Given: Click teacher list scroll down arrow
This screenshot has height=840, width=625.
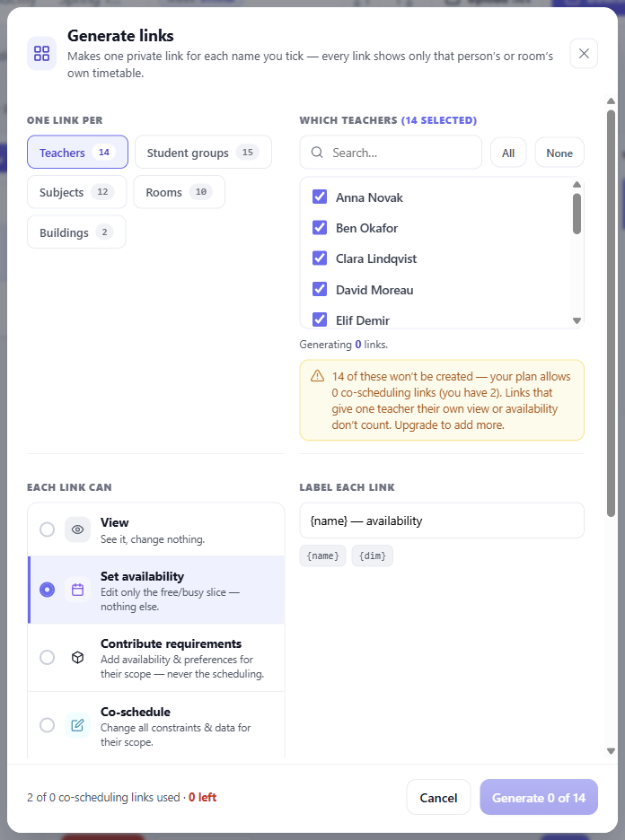Looking at the screenshot, I should tap(577, 321).
